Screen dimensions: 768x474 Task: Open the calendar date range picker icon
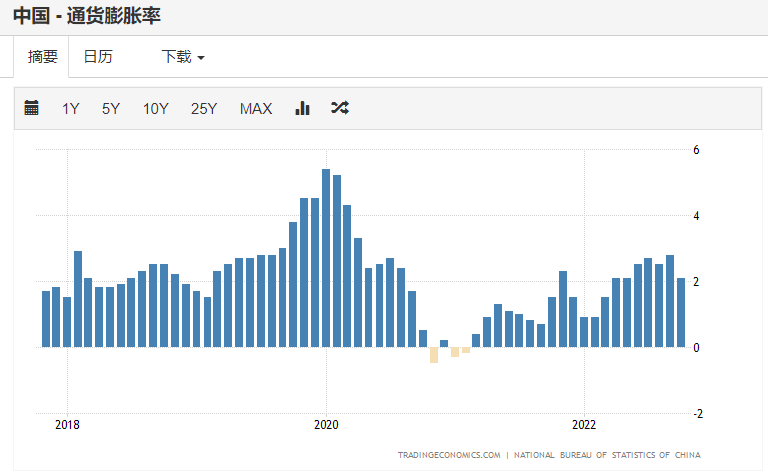click(31, 108)
